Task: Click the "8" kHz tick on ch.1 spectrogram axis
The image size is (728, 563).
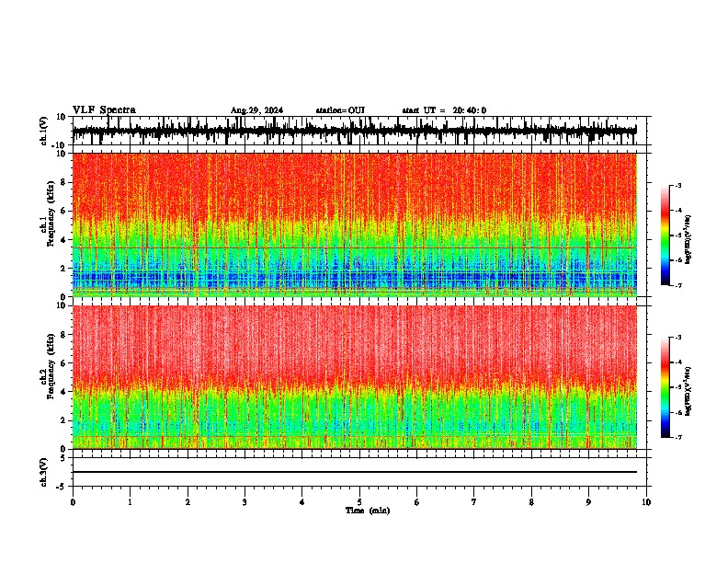Action: pos(63,182)
